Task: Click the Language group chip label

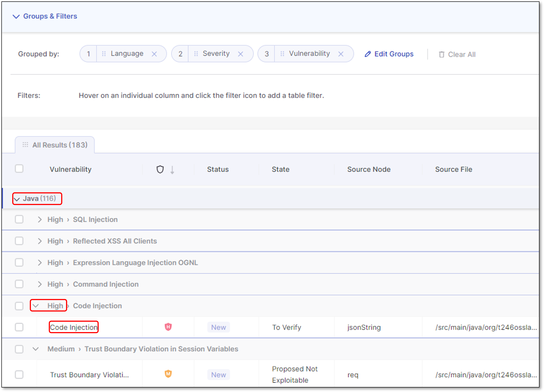Action: pos(127,53)
